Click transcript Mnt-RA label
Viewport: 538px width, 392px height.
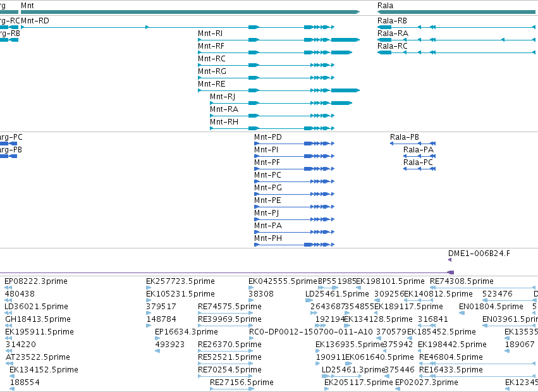(224, 109)
